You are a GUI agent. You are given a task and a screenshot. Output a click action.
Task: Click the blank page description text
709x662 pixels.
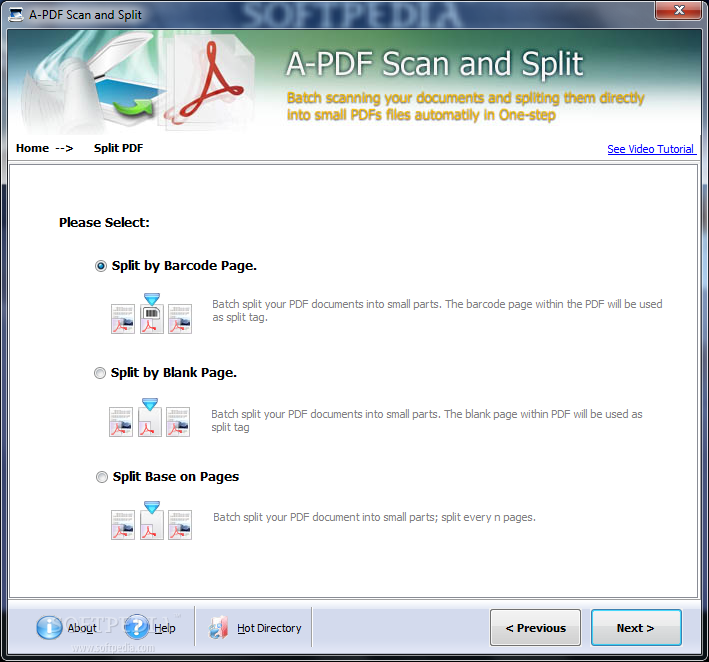pos(427,421)
